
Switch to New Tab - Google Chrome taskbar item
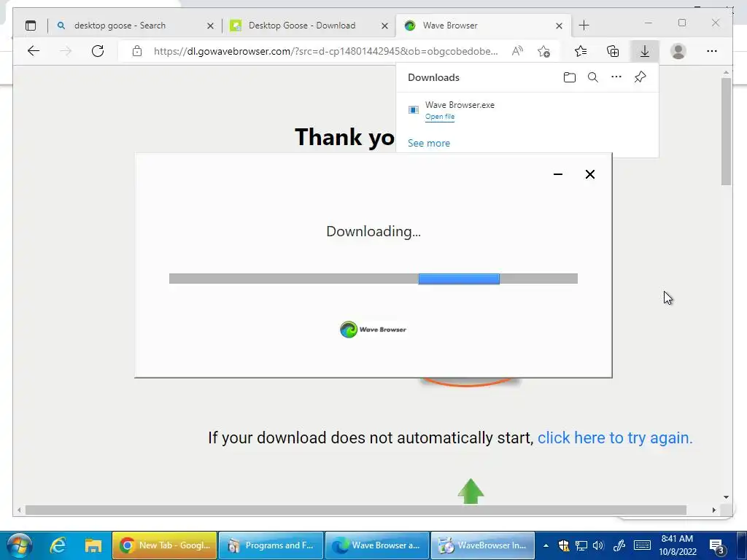(x=164, y=545)
